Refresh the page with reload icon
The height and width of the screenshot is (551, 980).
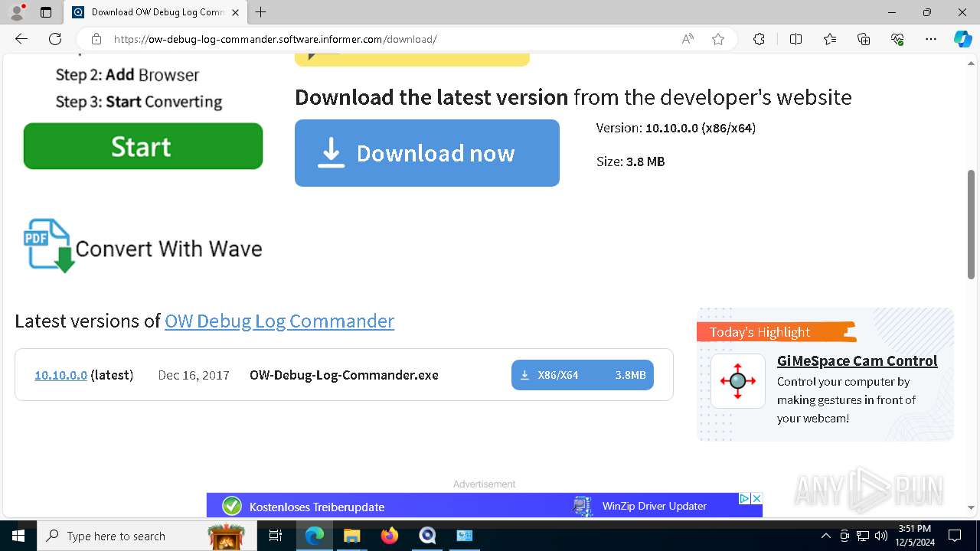click(55, 39)
